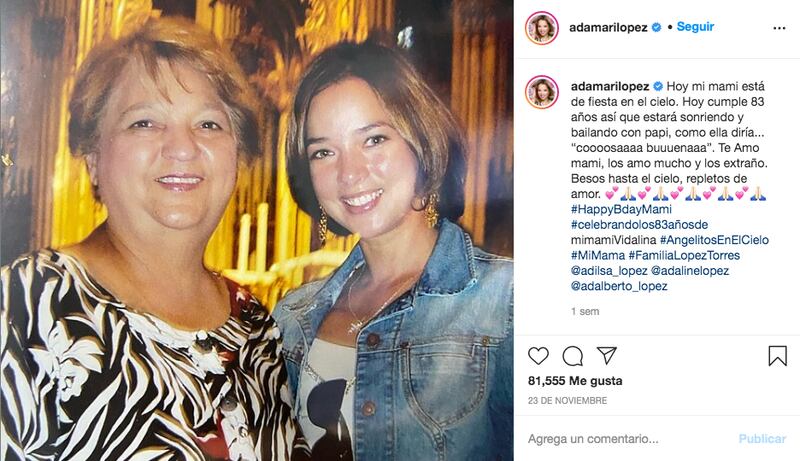Share the post with the paper plane icon
Viewport: 800px width, 461px height.
(607, 355)
